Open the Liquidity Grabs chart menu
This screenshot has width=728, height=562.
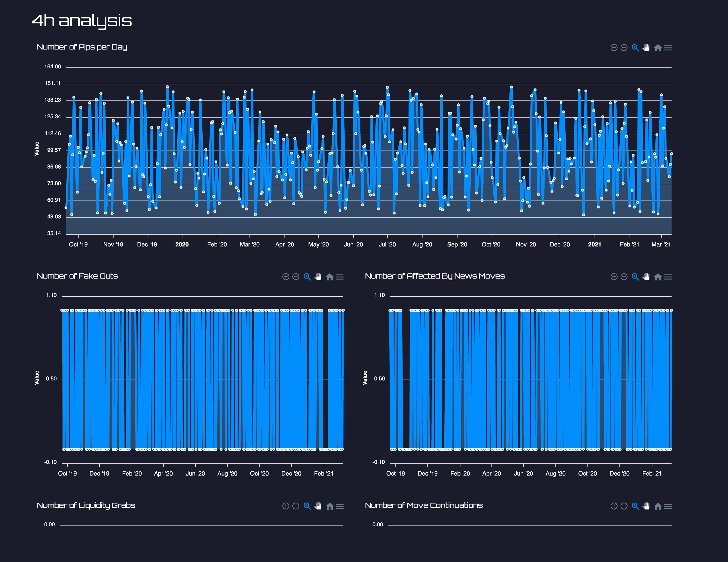[340, 506]
